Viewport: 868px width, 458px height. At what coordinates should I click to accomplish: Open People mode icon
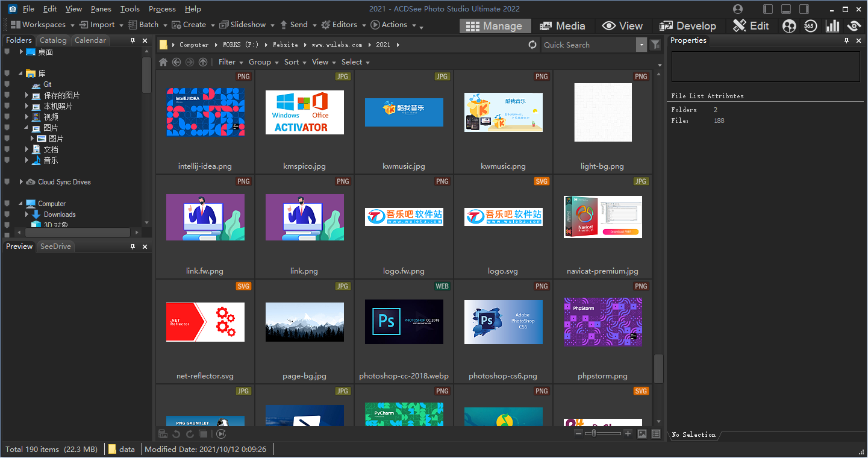789,26
